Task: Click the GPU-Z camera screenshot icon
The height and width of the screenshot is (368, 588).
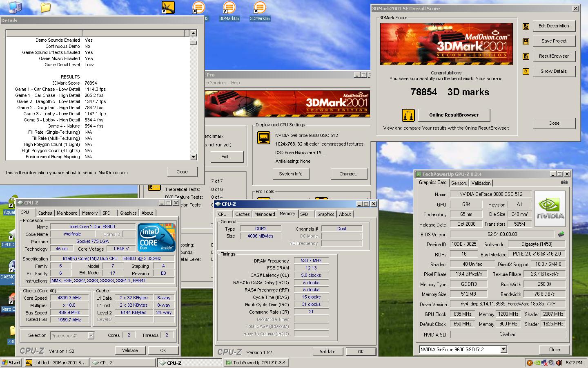Action: pyautogui.click(x=564, y=182)
